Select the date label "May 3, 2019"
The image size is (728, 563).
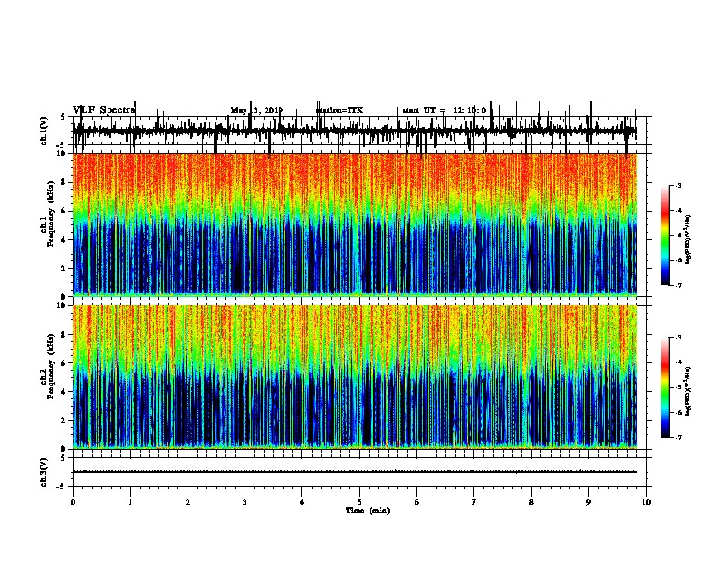click(256, 110)
